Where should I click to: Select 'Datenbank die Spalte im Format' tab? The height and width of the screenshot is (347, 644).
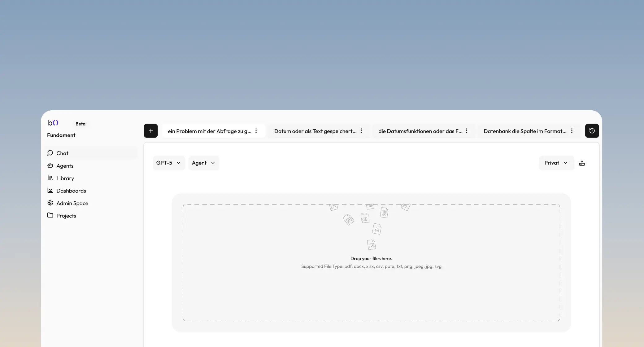(525, 131)
